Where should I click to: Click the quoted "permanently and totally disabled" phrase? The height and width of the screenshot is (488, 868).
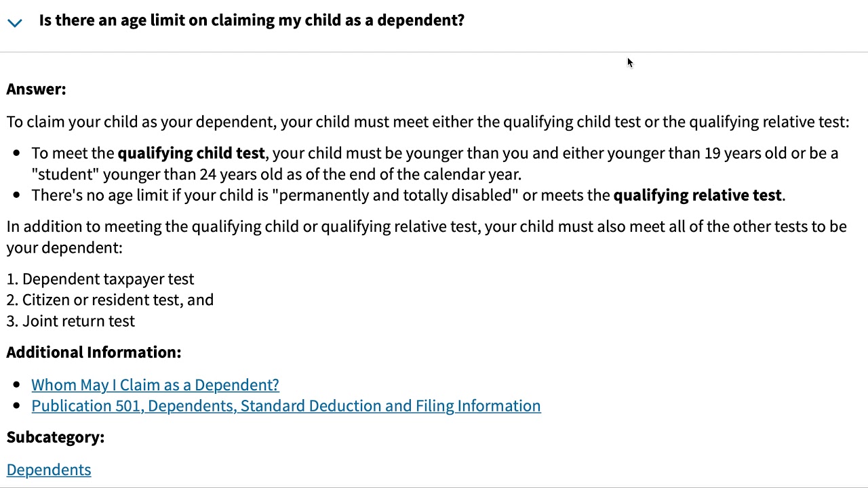click(x=395, y=195)
